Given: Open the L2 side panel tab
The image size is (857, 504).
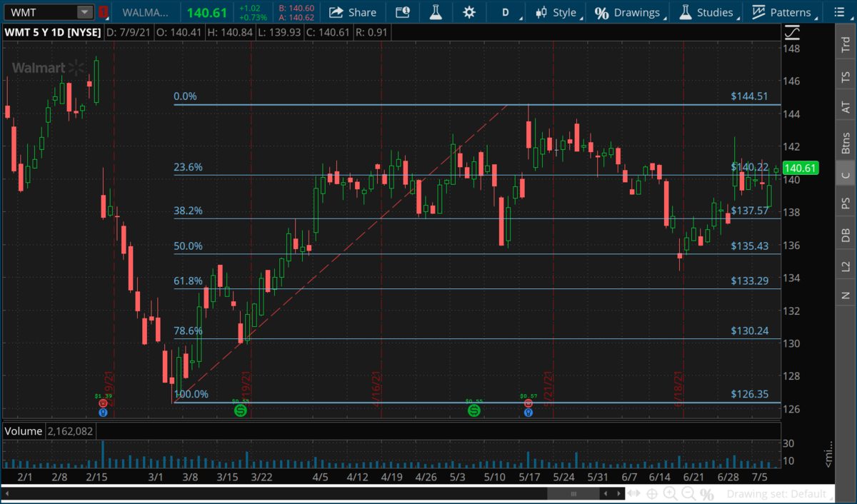Looking at the screenshot, I should point(846,266).
